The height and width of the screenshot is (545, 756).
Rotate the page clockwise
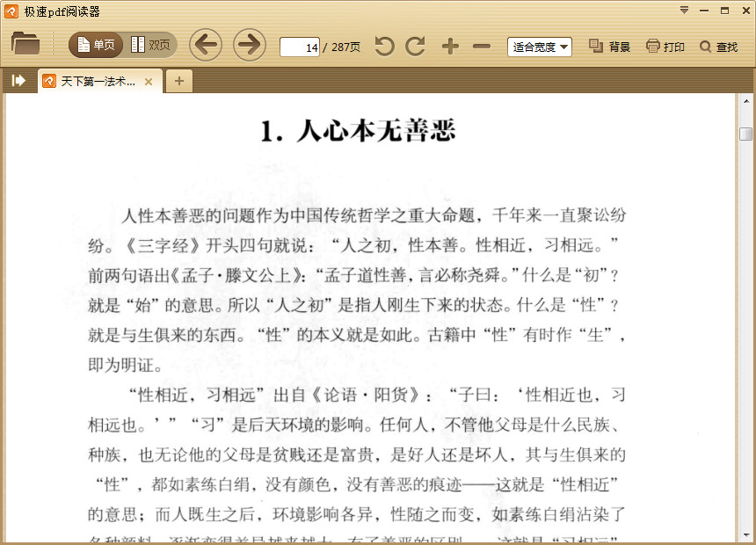pos(415,45)
